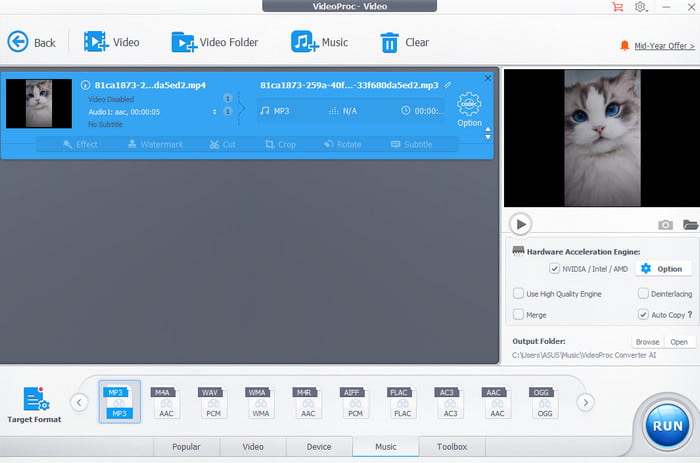700x463 pixels.
Task: Switch to Video tab
Action: pos(253,446)
